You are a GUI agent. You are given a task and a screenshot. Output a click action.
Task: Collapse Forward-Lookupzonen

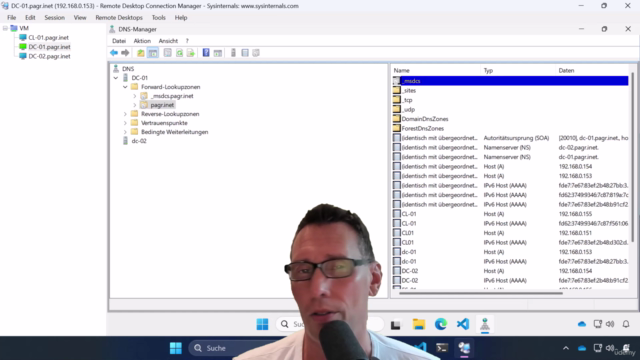tap(125, 87)
